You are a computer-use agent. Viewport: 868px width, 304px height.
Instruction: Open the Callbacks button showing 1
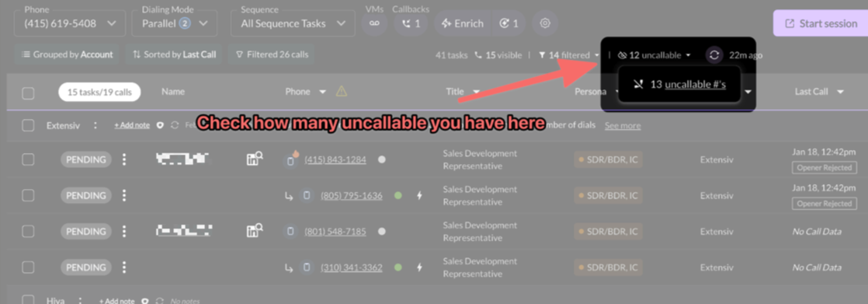point(410,24)
